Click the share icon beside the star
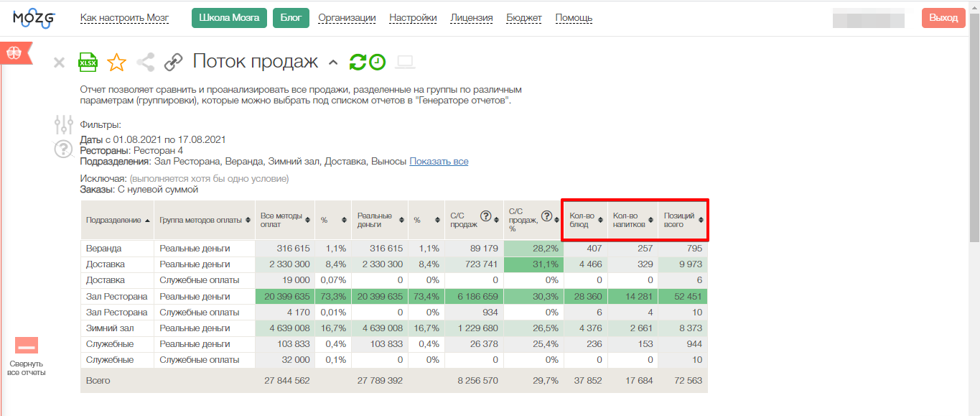 click(146, 63)
